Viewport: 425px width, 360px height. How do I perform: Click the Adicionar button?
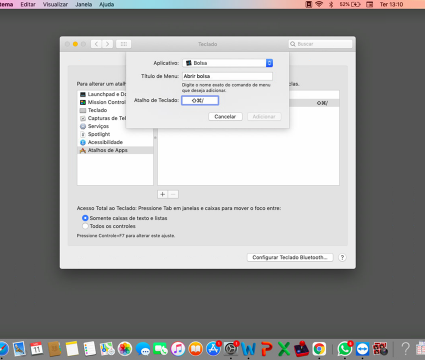pos(264,117)
